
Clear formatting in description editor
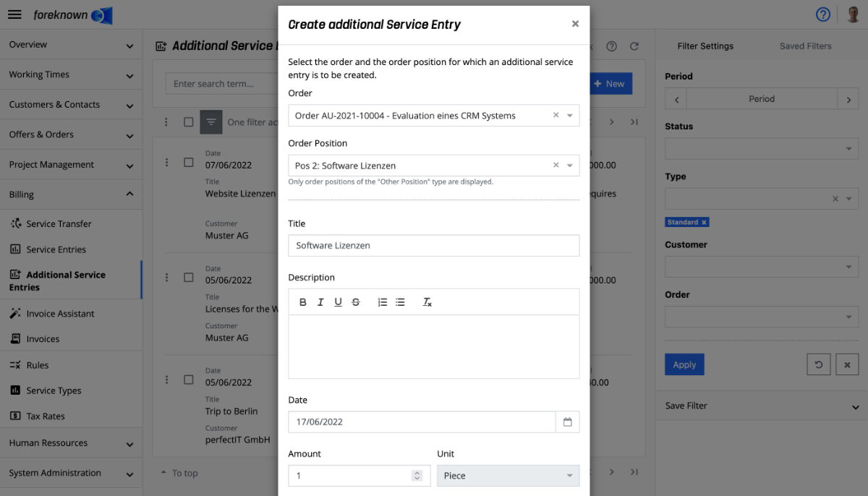pos(427,302)
